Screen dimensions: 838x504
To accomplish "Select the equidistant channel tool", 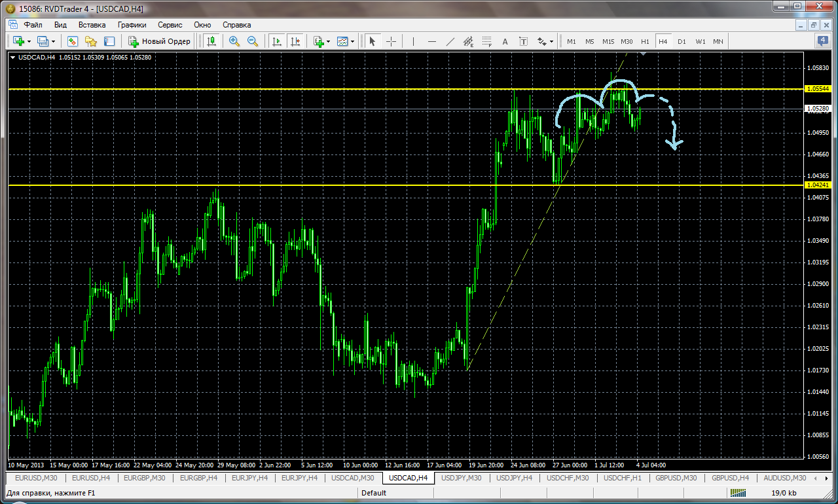I will (x=468, y=41).
